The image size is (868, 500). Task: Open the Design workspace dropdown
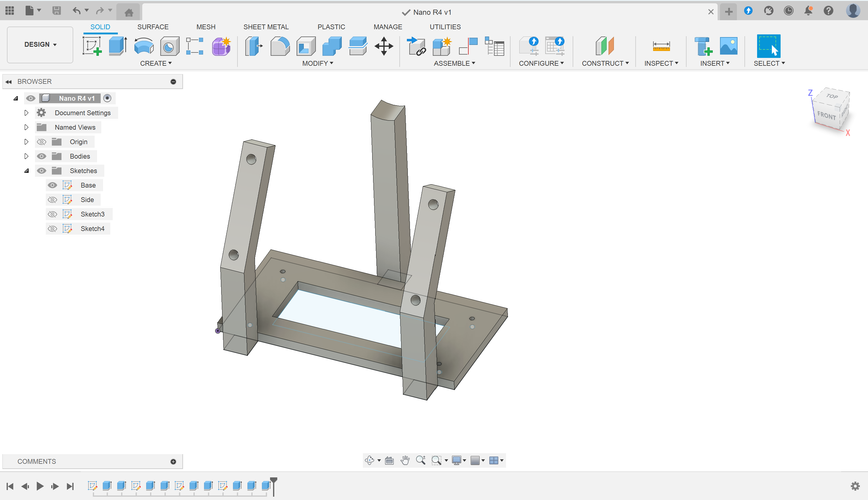pos(40,45)
